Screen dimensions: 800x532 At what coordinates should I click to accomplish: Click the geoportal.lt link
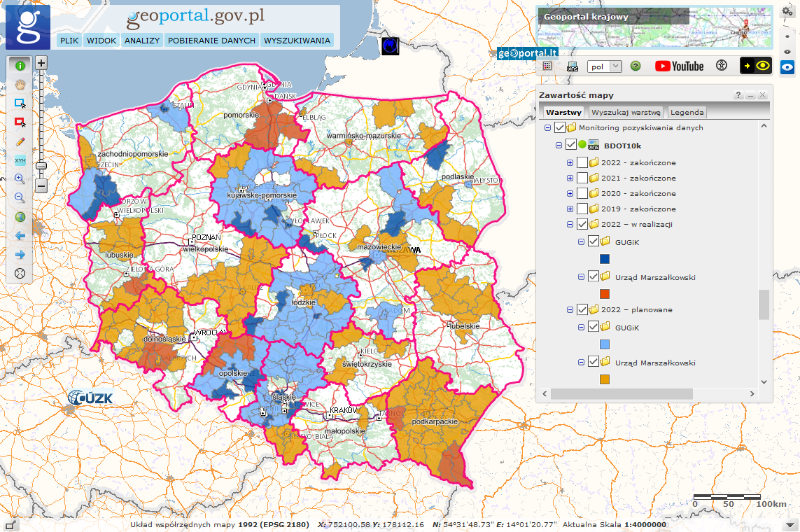527,54
